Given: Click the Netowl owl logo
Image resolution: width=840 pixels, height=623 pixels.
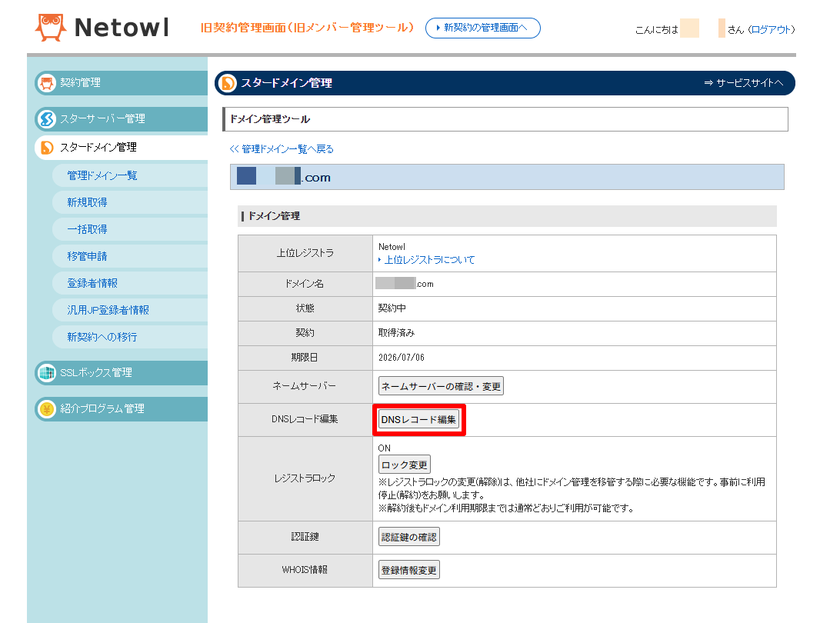Looking at the screenshot, I should pyautogui.click(x=51, y=28).
